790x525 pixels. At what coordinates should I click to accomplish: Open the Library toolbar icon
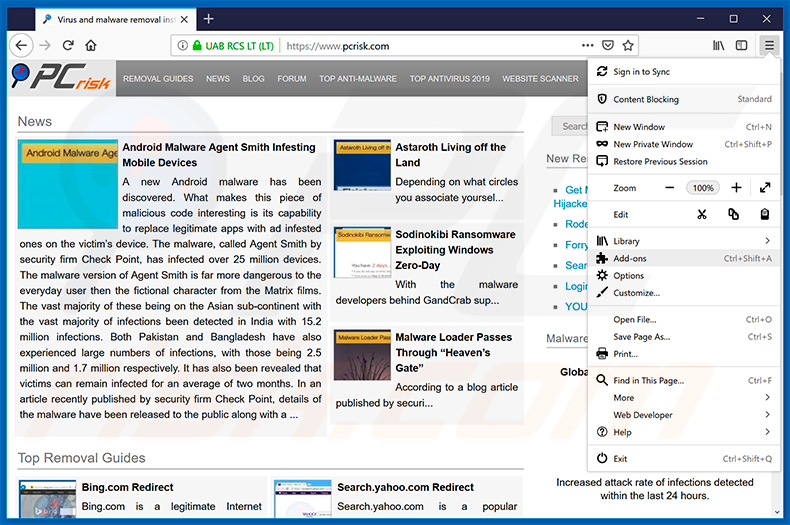[718, 45]
